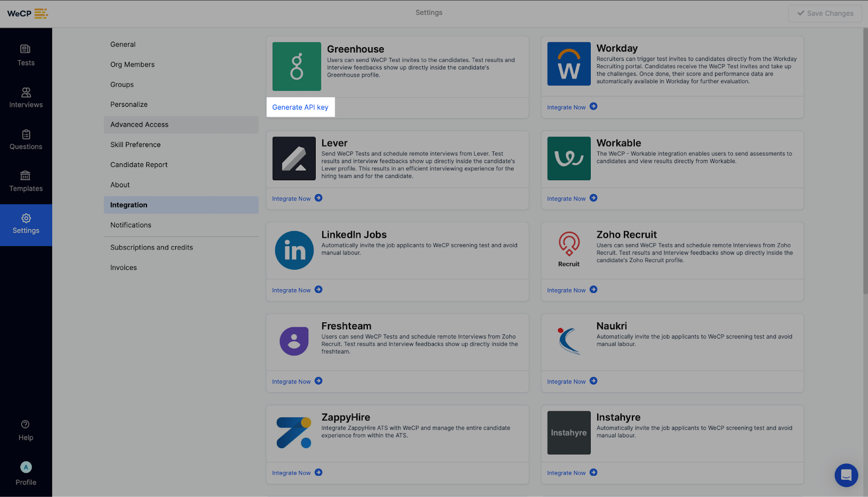Click Save Changes button
The width and height of the screenshot is (868, 497).
tap(825, 14)
